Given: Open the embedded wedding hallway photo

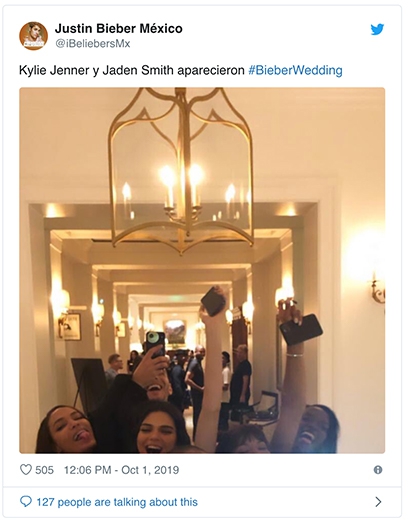Looking at the screenshot, I should (x=202, y=270).
